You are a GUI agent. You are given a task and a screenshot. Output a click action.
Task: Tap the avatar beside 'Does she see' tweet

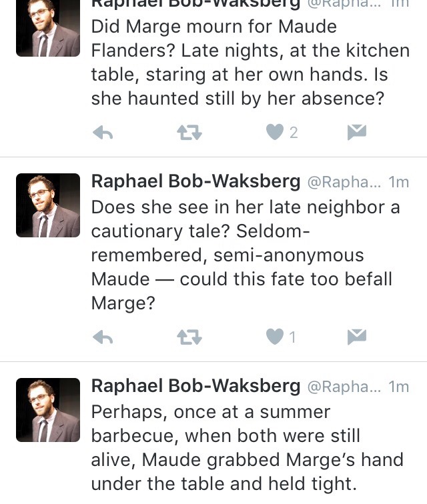pyautogui.click(x=48, y=205)
